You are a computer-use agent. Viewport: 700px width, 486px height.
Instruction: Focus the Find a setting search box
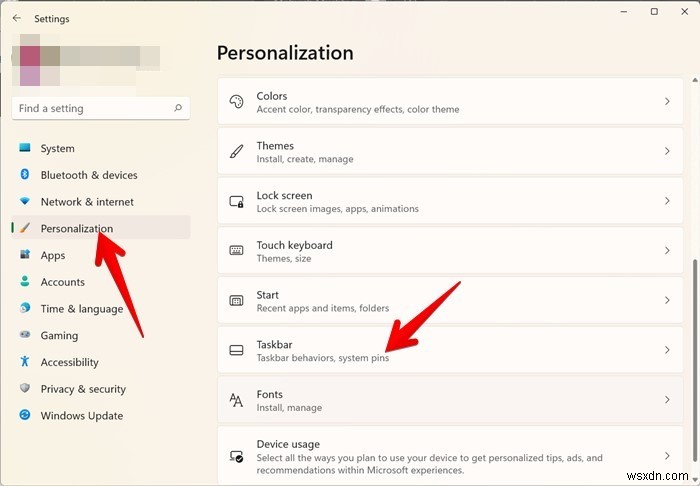click(93, 108)
